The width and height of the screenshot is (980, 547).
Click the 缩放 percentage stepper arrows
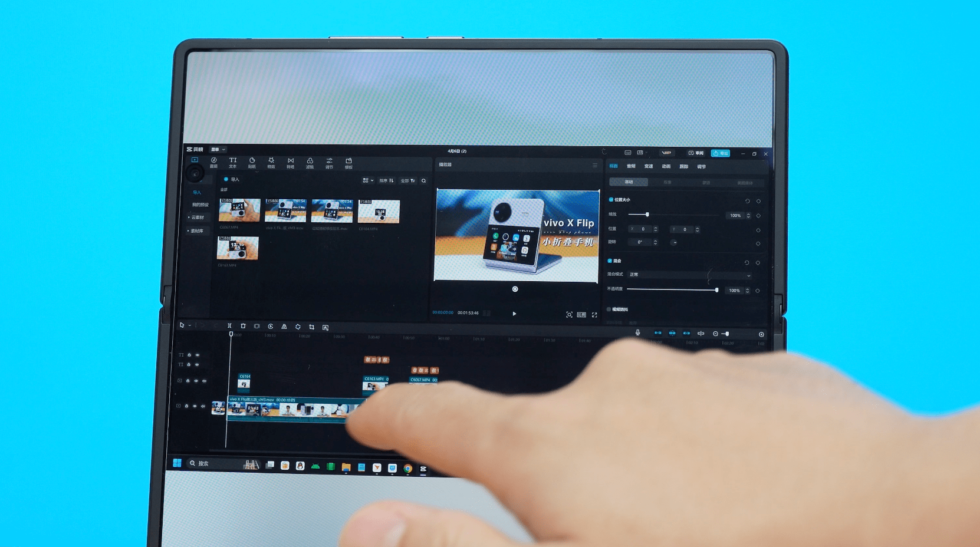click(x=748, y=216)
